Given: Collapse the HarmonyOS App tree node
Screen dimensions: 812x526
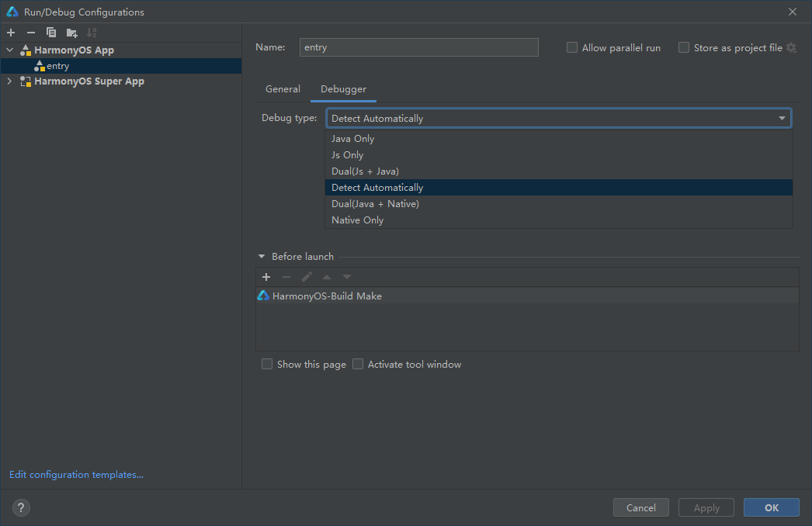Looking at the screenshot, I should point(10,50).
